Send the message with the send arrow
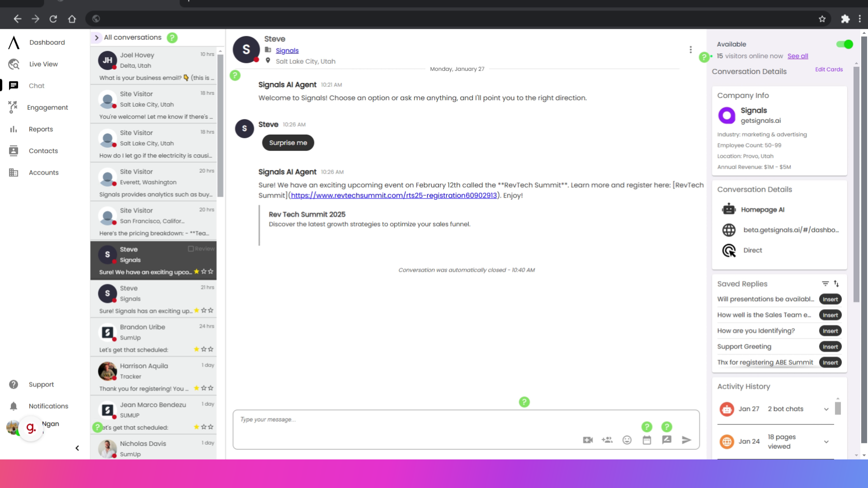Screen dimensions: 868x488 686,440
